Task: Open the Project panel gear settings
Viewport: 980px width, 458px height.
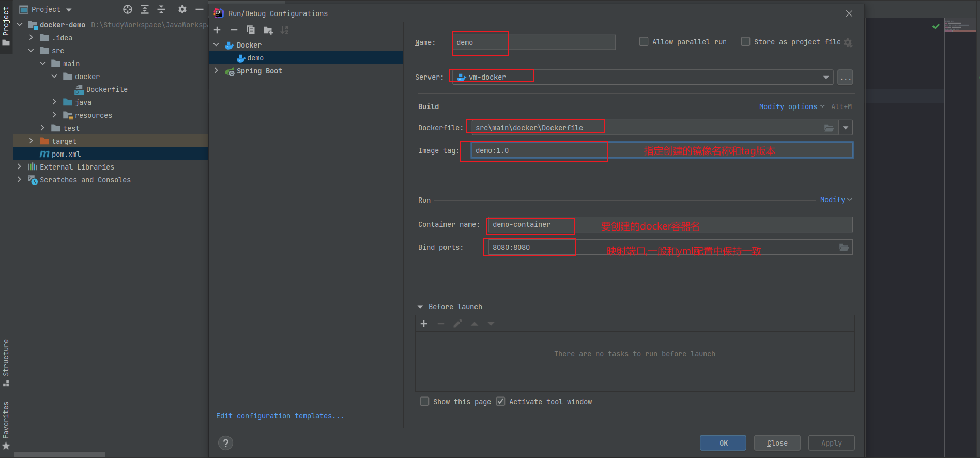Action: click(182, 9)
